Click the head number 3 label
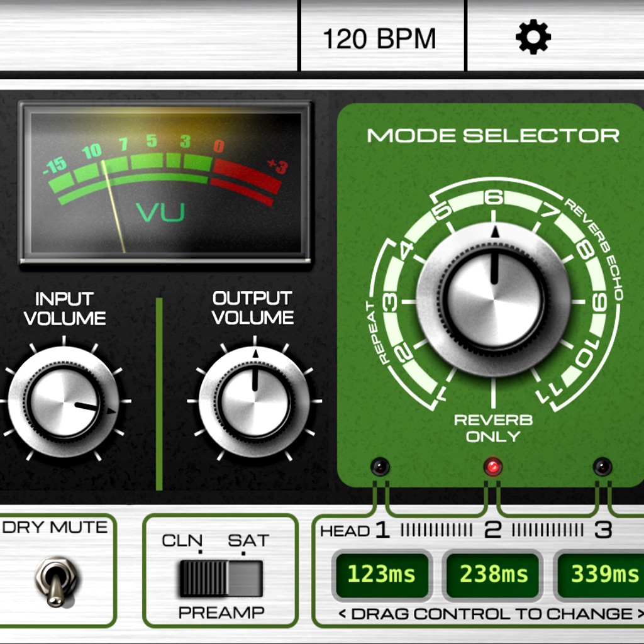The image size is (644, 644). coord(603,530)
